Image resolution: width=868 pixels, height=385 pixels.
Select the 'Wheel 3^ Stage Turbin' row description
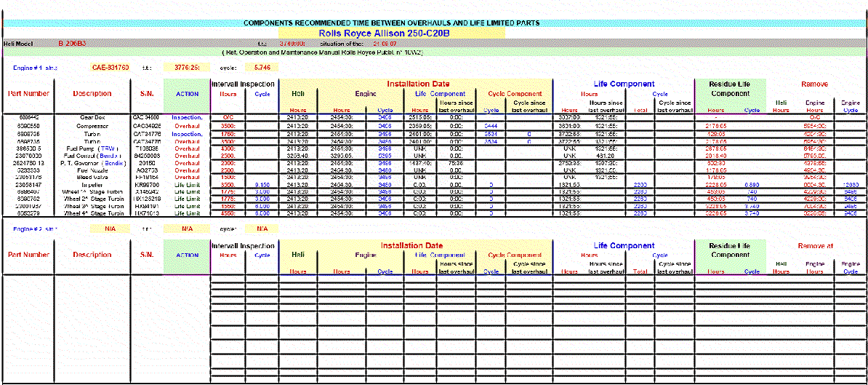pos(92,205)
